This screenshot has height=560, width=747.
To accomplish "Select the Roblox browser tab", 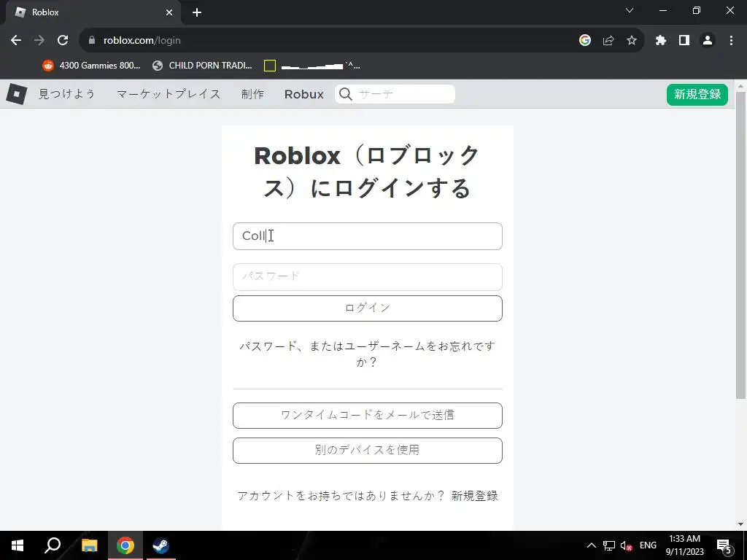I will (x=93, y=12).
